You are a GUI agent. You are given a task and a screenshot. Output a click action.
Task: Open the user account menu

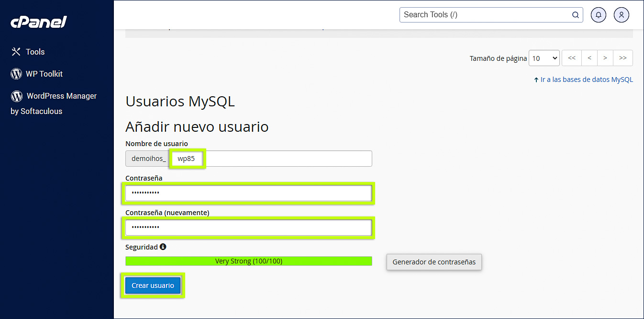pos(621,15)
